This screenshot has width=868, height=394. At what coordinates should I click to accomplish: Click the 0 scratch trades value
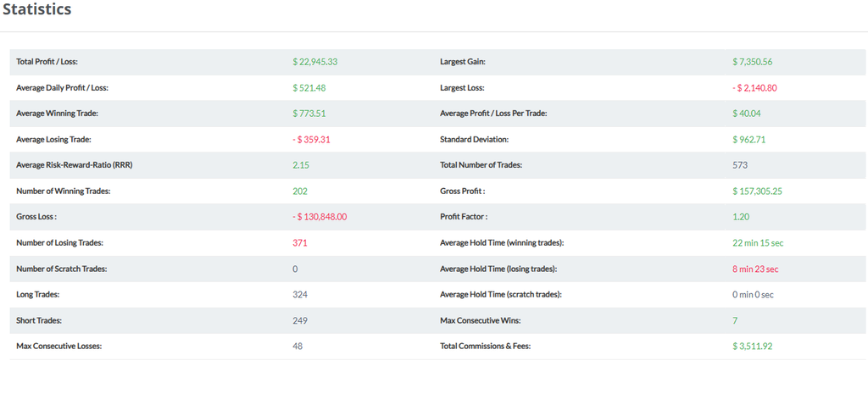295,269
